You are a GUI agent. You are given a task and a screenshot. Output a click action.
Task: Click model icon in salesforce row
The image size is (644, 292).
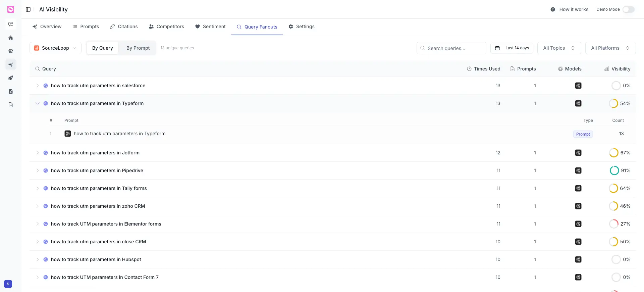(x=578, y=86)
